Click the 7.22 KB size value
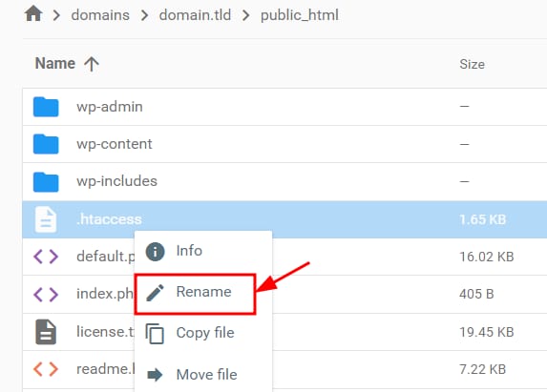Screen dimensions: 547x392 (x=482, y=369)
